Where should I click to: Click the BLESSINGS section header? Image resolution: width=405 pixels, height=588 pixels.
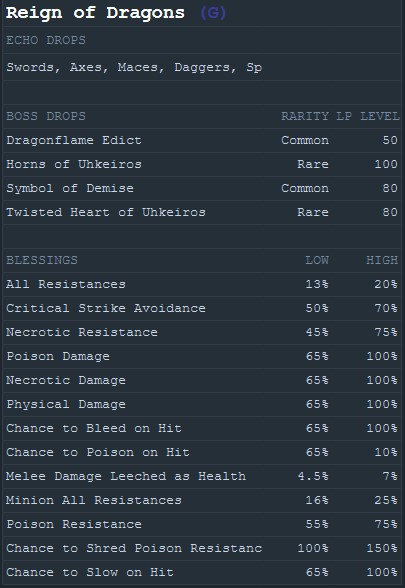pos(42,260)
